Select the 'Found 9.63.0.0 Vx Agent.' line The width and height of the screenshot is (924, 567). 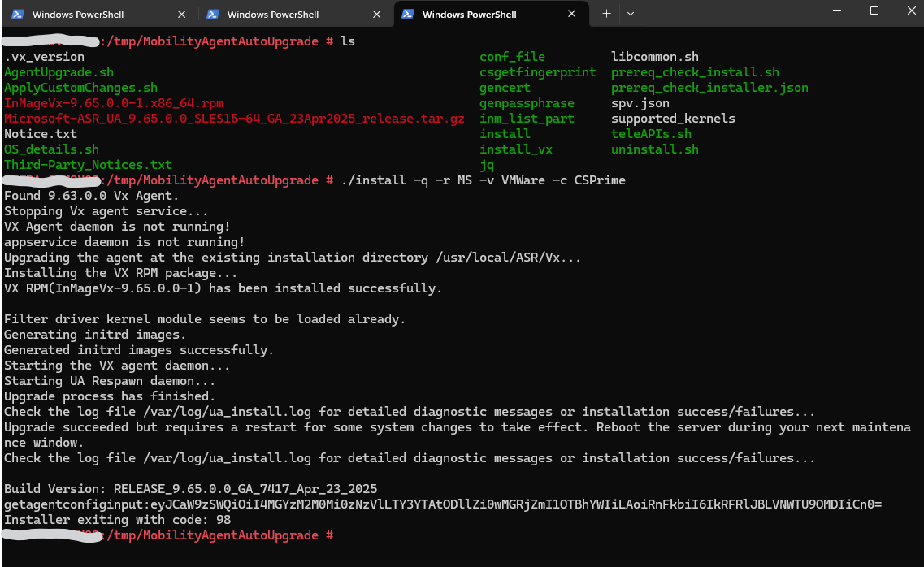coord(91,196)
